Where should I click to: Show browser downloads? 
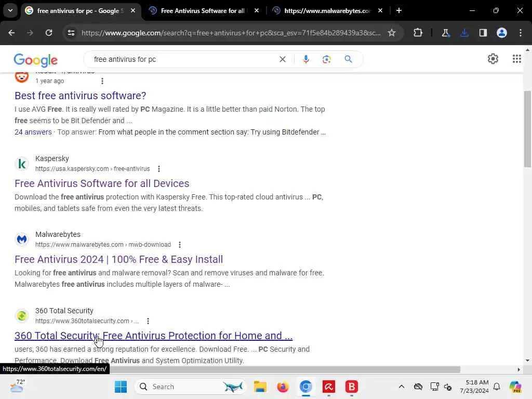[464, 33]
